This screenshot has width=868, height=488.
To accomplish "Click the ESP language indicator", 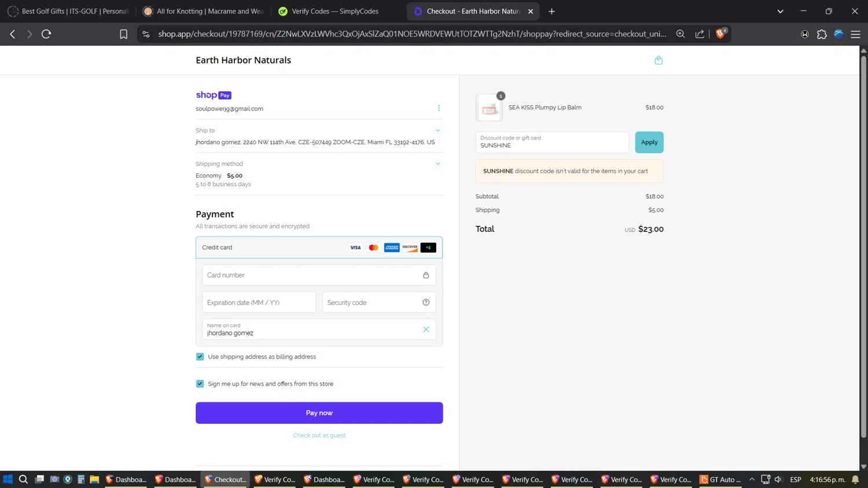I will point(796,479).
